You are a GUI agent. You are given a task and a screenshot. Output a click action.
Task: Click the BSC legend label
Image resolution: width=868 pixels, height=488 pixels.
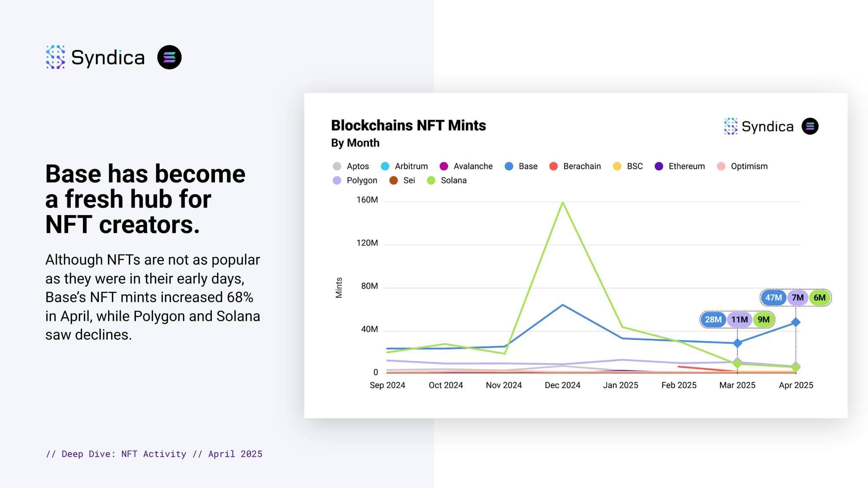(x=635, y=166)
